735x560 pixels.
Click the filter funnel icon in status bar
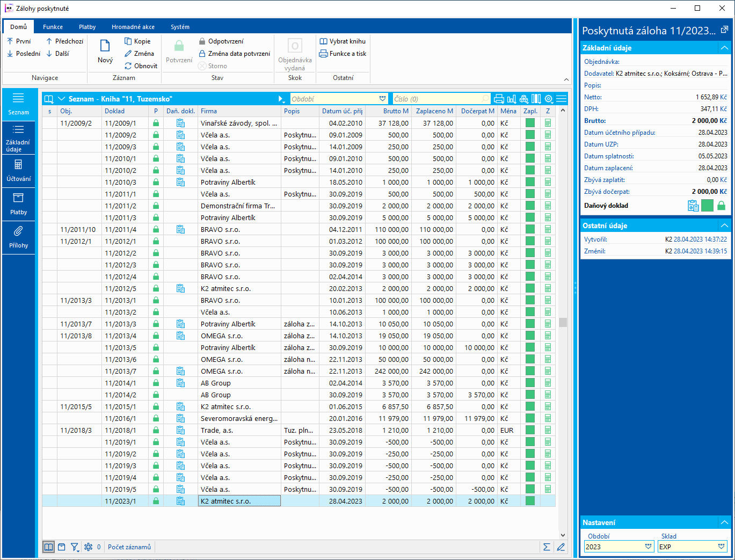pos(75,547)
